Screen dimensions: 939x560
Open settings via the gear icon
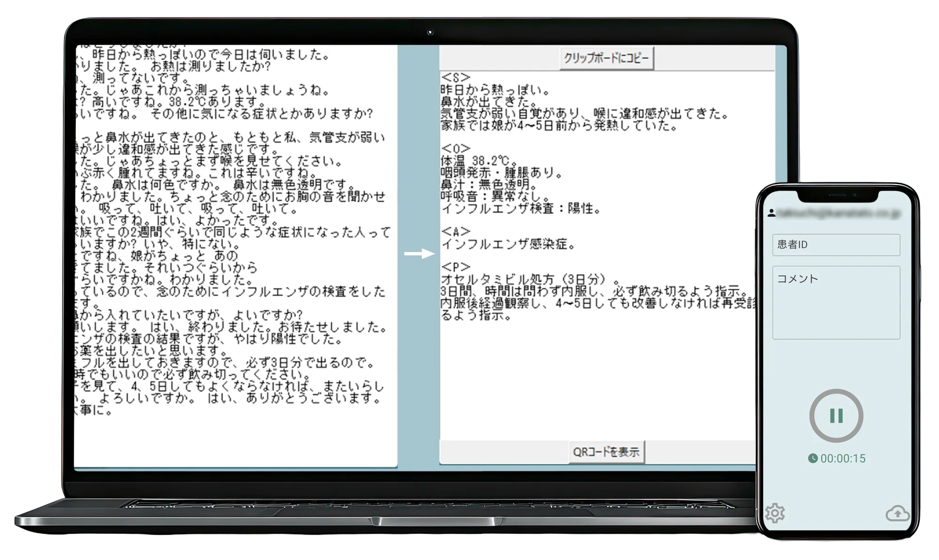tap(775, 513)
